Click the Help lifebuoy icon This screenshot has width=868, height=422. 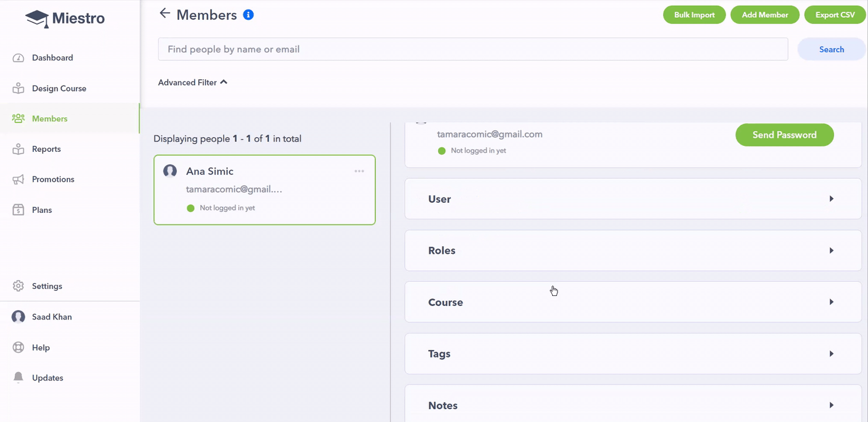pos(19,348)
